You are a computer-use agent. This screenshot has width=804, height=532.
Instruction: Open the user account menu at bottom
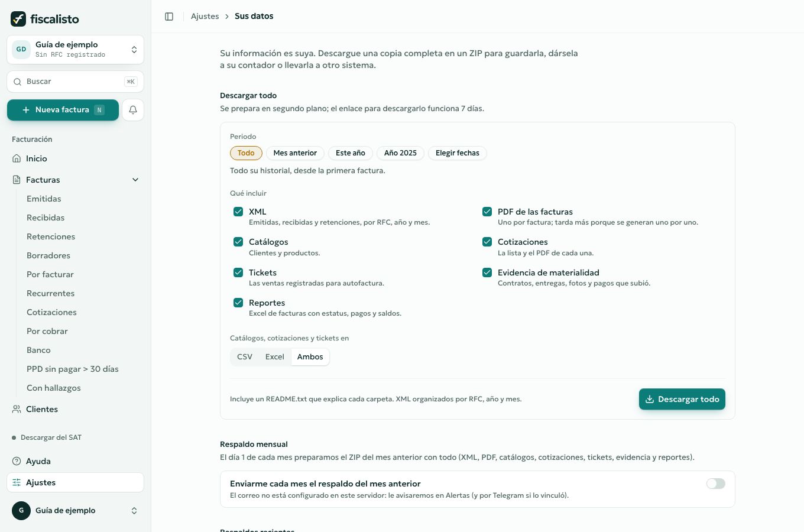point(75,511)
